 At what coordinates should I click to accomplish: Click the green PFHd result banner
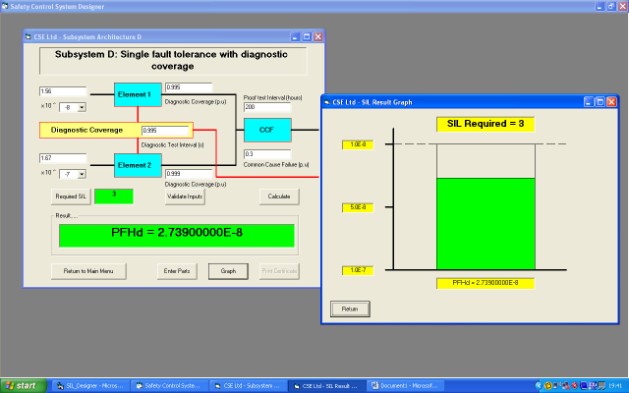click(177, 235)
